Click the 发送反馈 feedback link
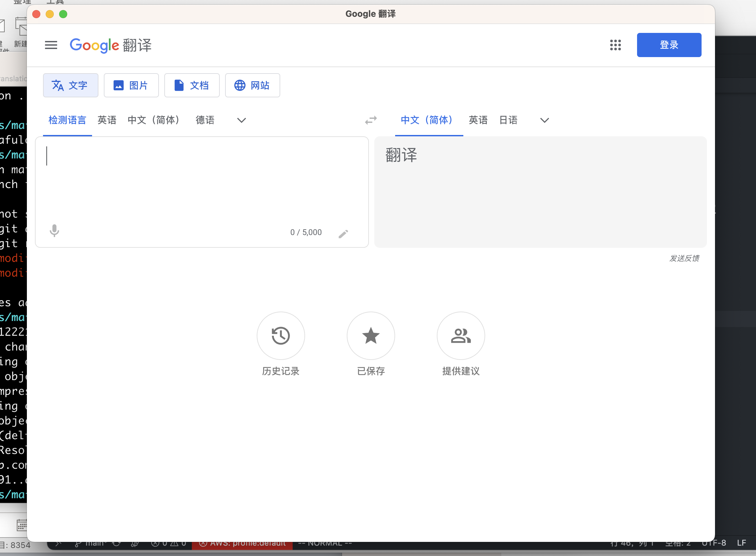The width and height of the screenshot is (756, 556). point(684,259)
